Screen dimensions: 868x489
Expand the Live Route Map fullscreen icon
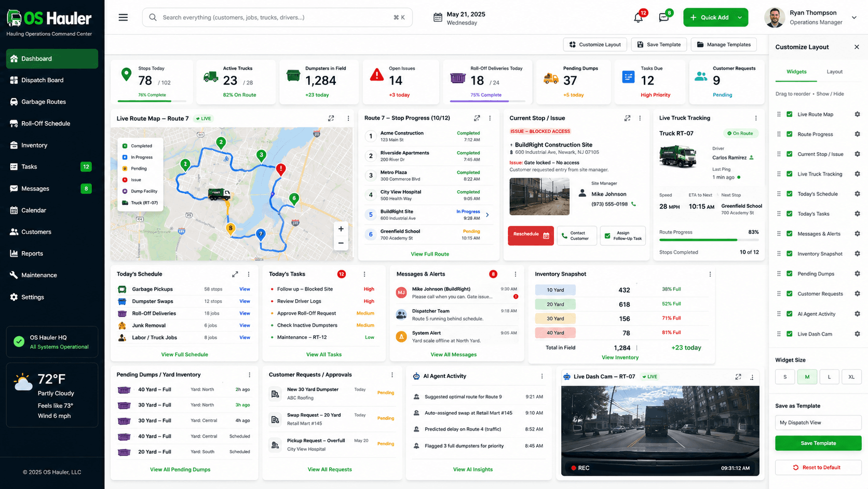click(331, 118)
